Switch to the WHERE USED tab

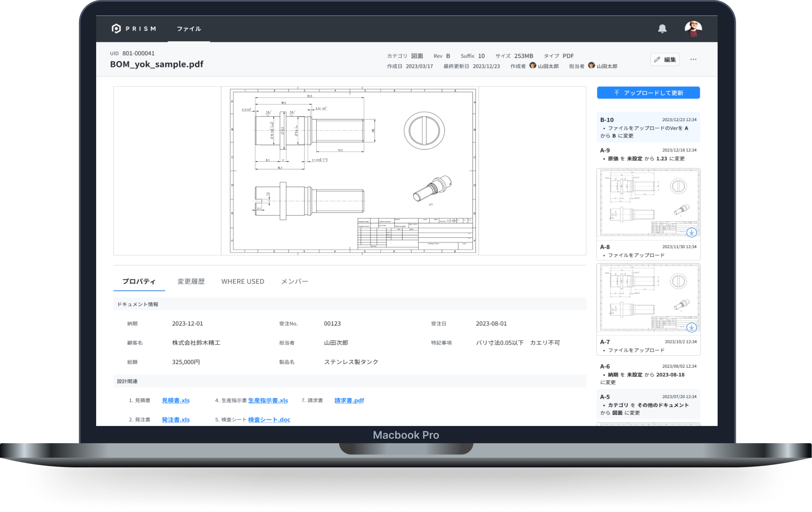click(x=243, y=282)
